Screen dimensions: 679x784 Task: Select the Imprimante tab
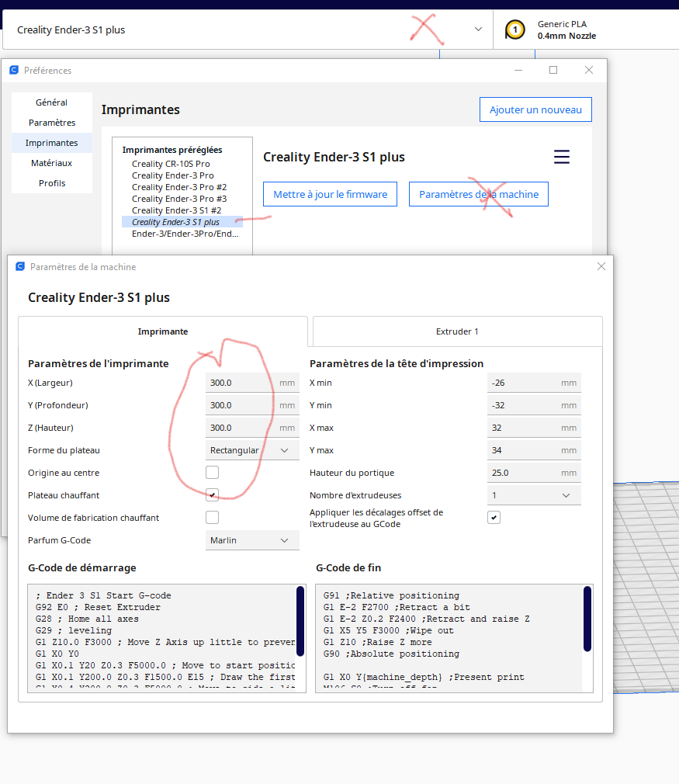163,331
